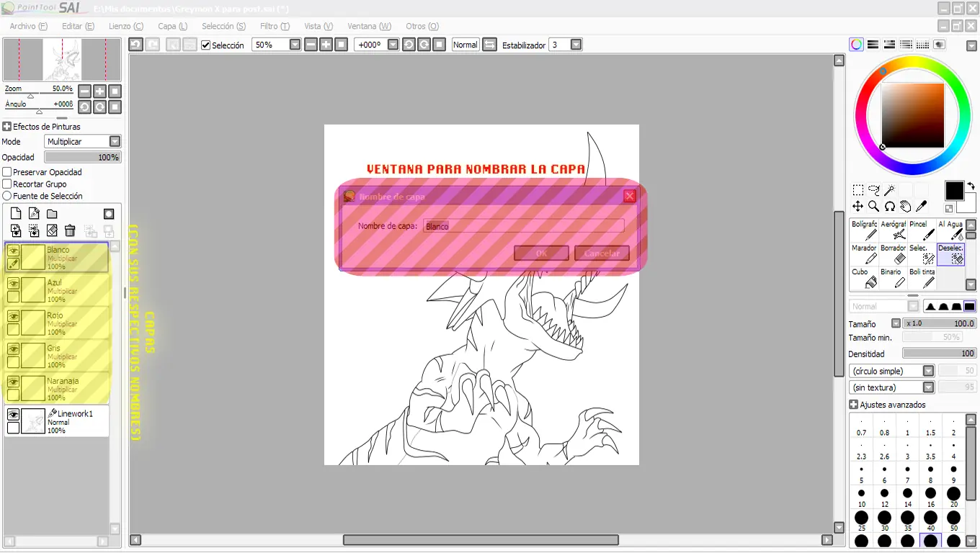
Task: Hide the Gris layer
Action: [x=13, y=349]
